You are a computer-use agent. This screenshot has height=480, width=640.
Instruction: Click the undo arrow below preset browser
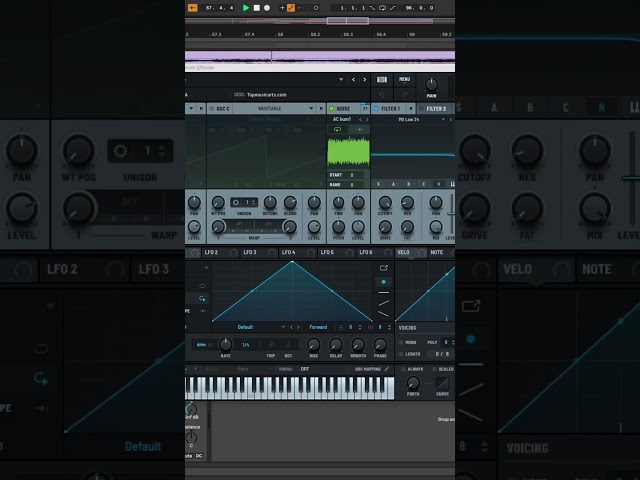tap(382, 95)
